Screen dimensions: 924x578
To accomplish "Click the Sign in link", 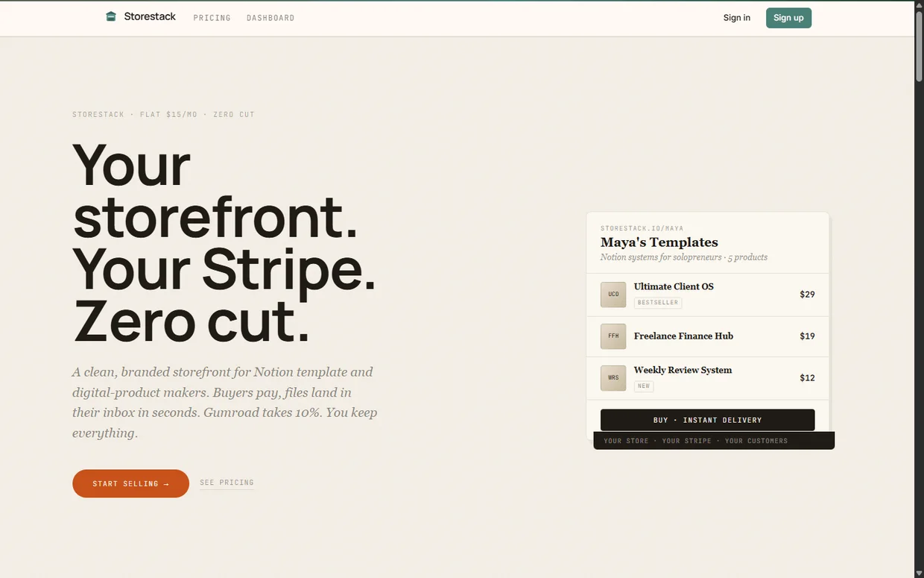I will (736, 18).
